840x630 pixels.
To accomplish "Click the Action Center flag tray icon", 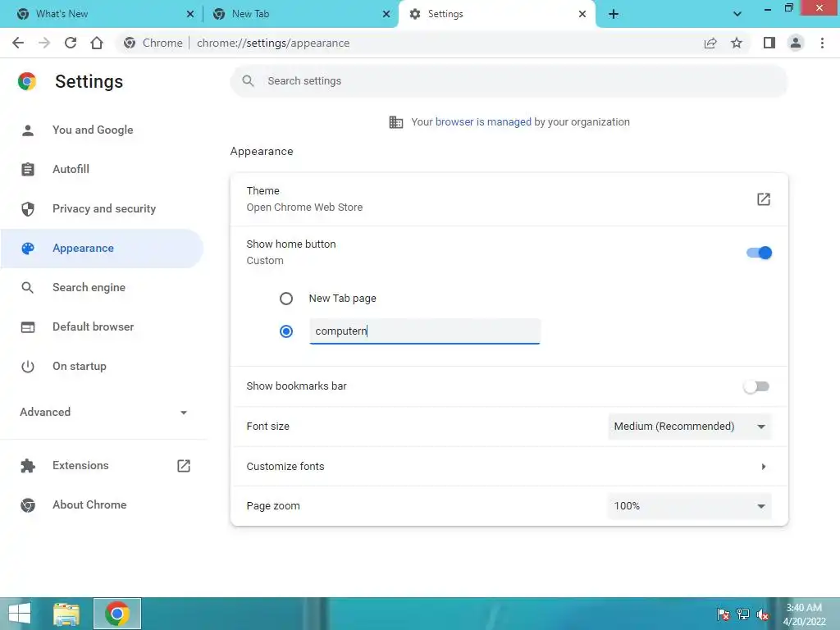I will click(x=724, y=614).
